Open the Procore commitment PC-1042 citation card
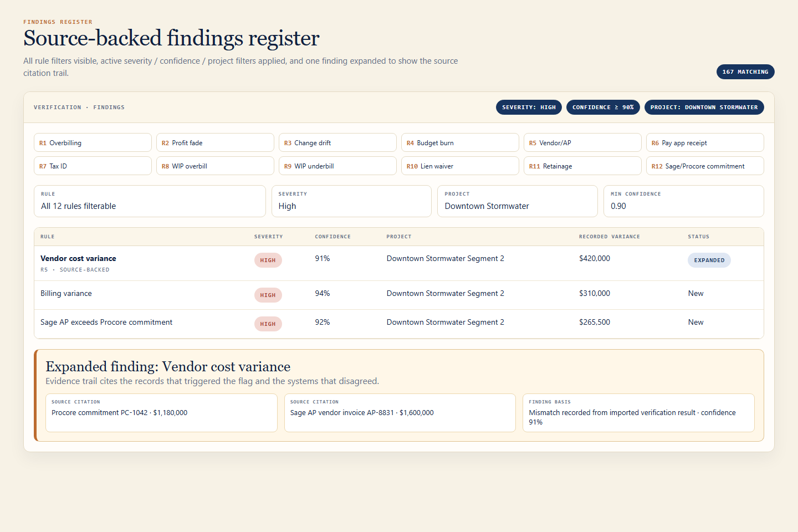The width and height of the screenshot is (798, 532). point(161,413)
